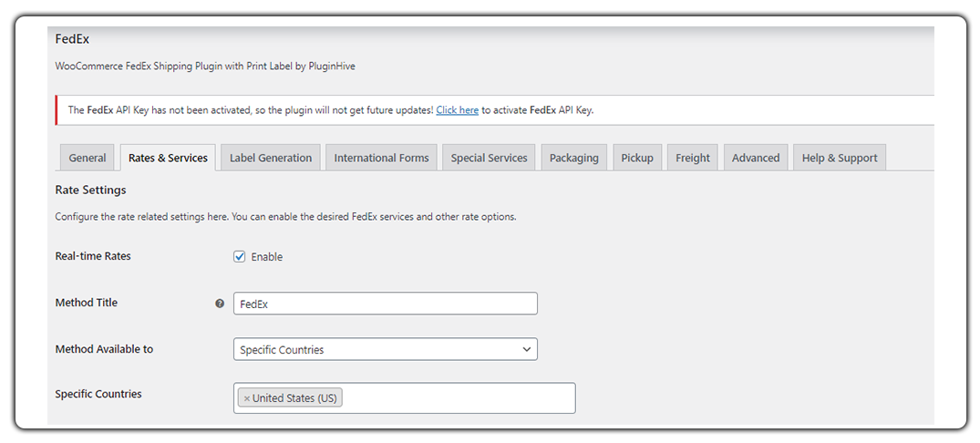980x443 pixels.
Task: Click inside the Specific Countries field
Action: [x=405, y=398]
